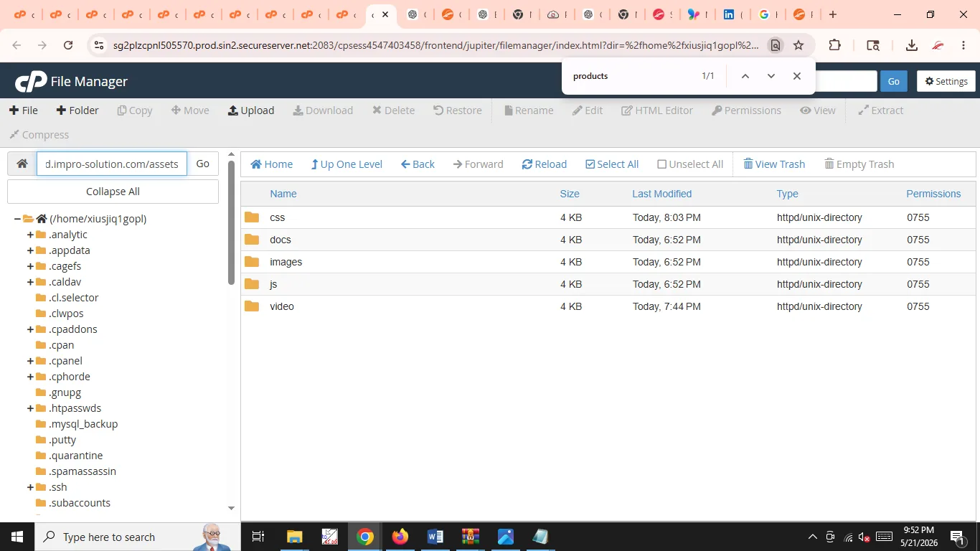Open Firefox from the taskbar
Screen dimensions: 980x551
(x=400, y=537)
